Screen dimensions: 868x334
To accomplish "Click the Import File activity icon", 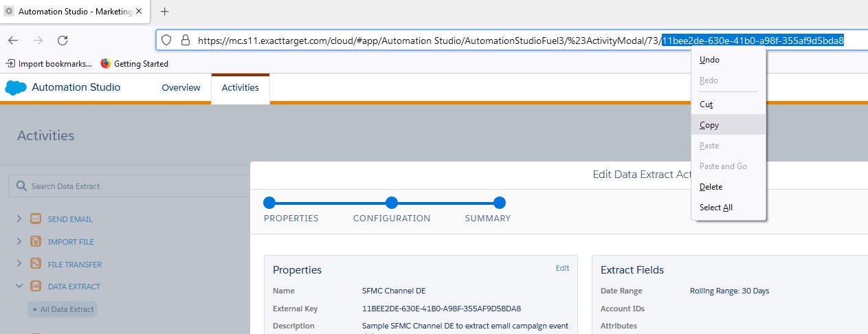I will (36, 242).
